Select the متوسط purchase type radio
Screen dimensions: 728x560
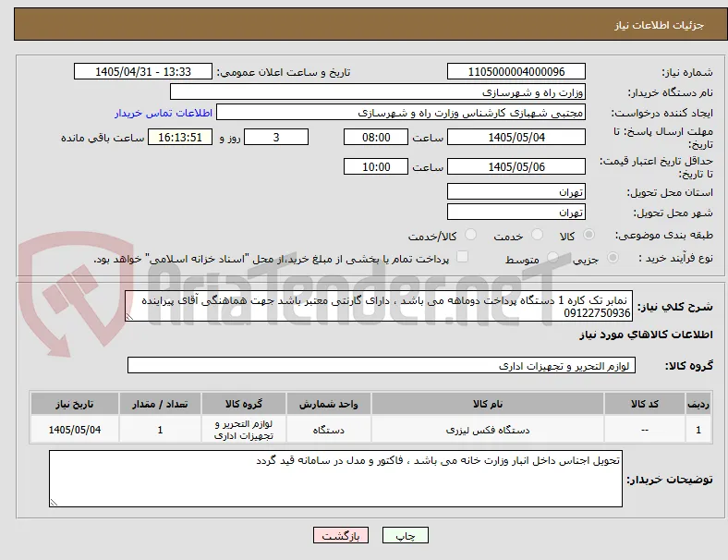pyautogui.click(x=552, y=258)
